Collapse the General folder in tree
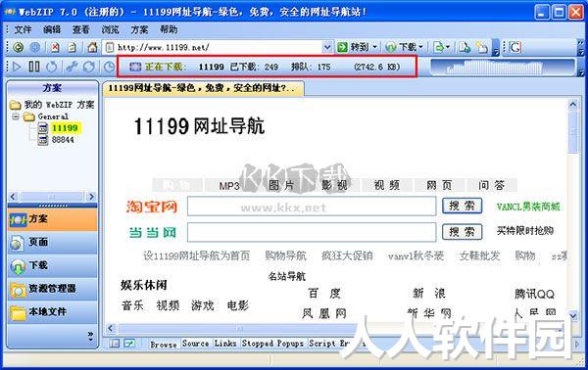The width and height of the screenshot is (588, 370). pos(16,116)
